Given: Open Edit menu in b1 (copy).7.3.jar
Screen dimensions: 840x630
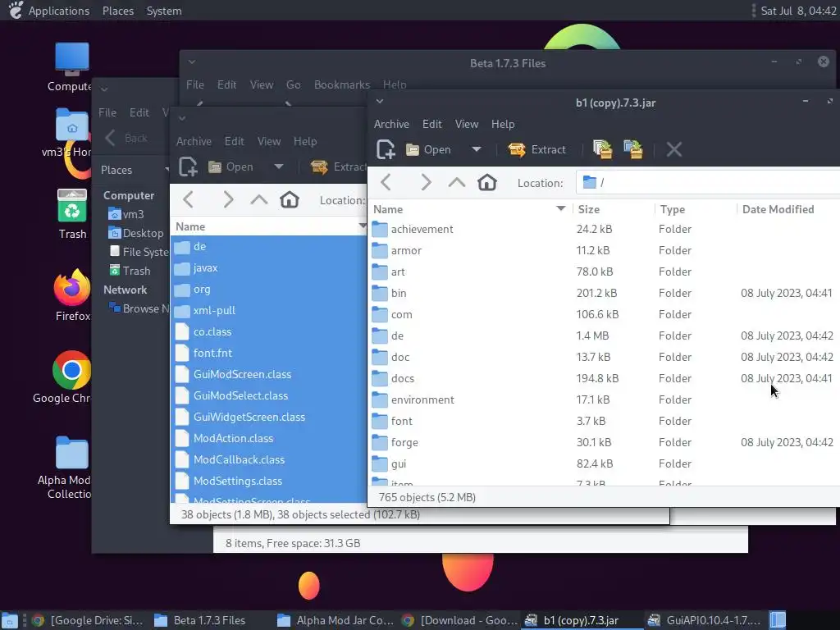Looking at the screenshot, I should 431,124.
